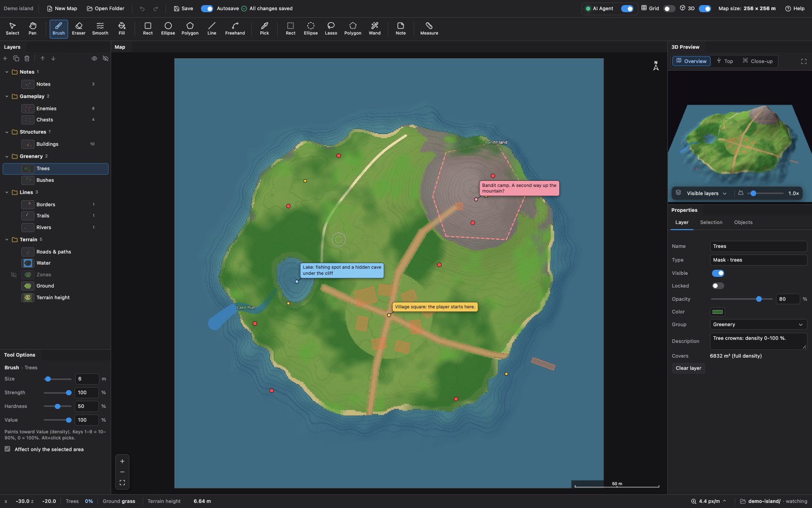
Task: Adjust the Opacity slider
Action: (741, 299)
